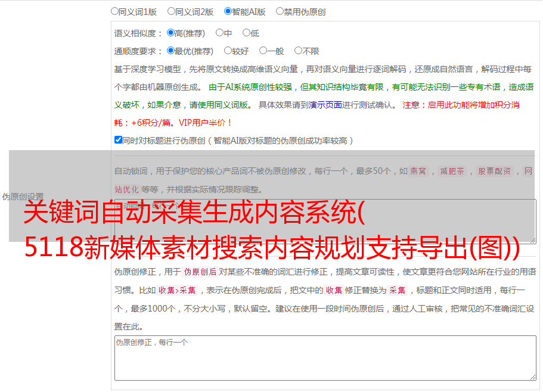Set 通顺度要求 to 不限
This screenshot has width=543, height=392.
click(x=298, y=51)
